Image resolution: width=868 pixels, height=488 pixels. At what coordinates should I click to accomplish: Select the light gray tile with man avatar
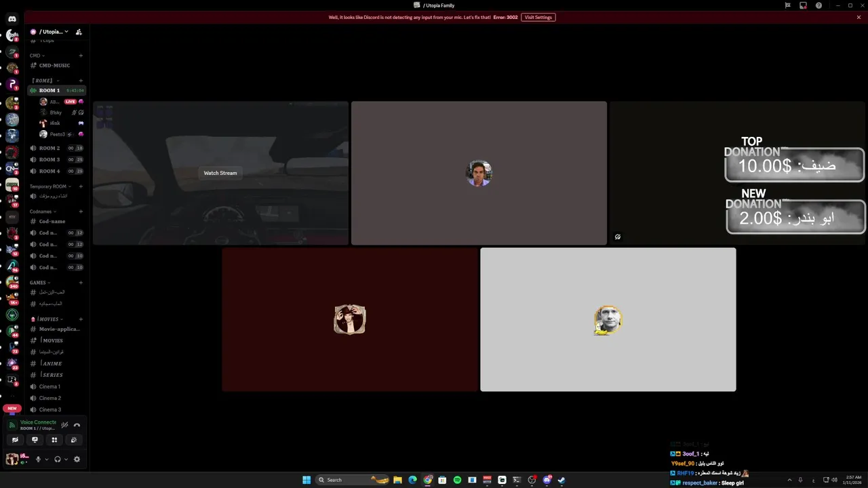click(x=608, y=319)
